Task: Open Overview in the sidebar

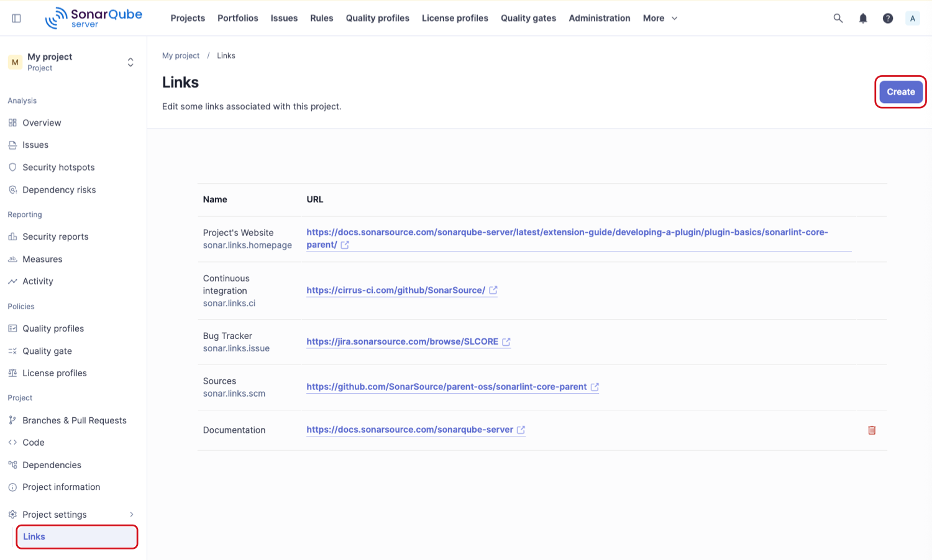Action: pyautogui.click(x=42, y=123)
